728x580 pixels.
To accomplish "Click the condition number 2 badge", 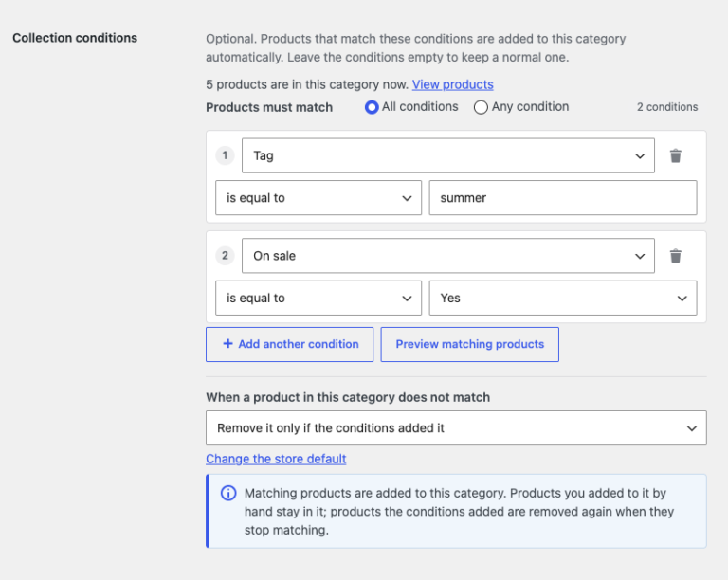I will (x=226, y=256).
